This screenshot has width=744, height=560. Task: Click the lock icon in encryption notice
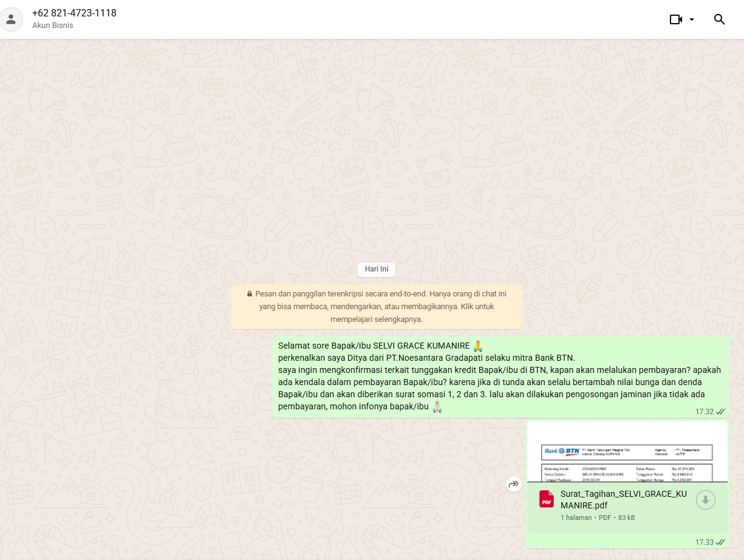tap(250, 294)
